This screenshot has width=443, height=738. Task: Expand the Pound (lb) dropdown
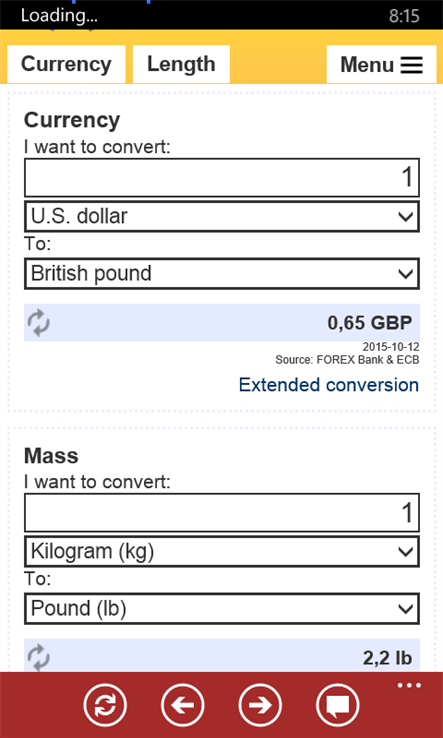(x=222, y=609)
